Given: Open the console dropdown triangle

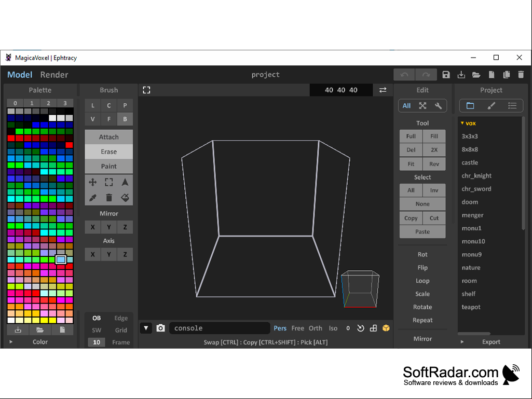Looking at the screenshot, I should (x=146, y=328).
